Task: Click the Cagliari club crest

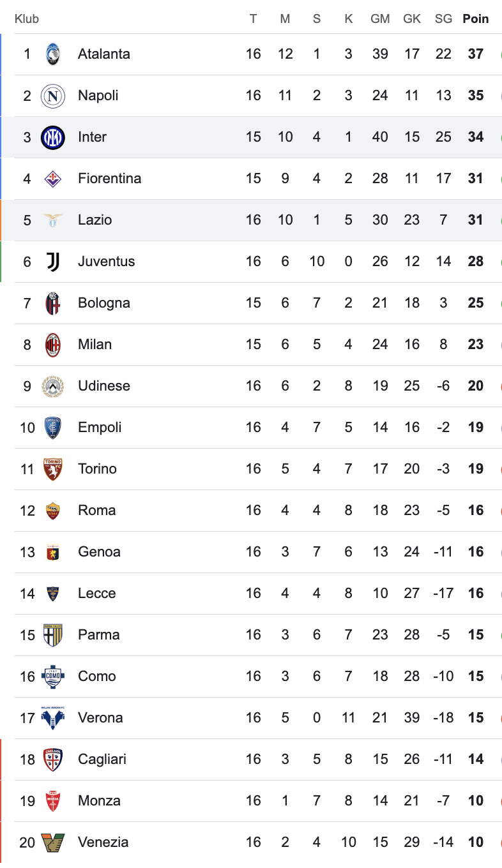Action: (x=53, y=759)
